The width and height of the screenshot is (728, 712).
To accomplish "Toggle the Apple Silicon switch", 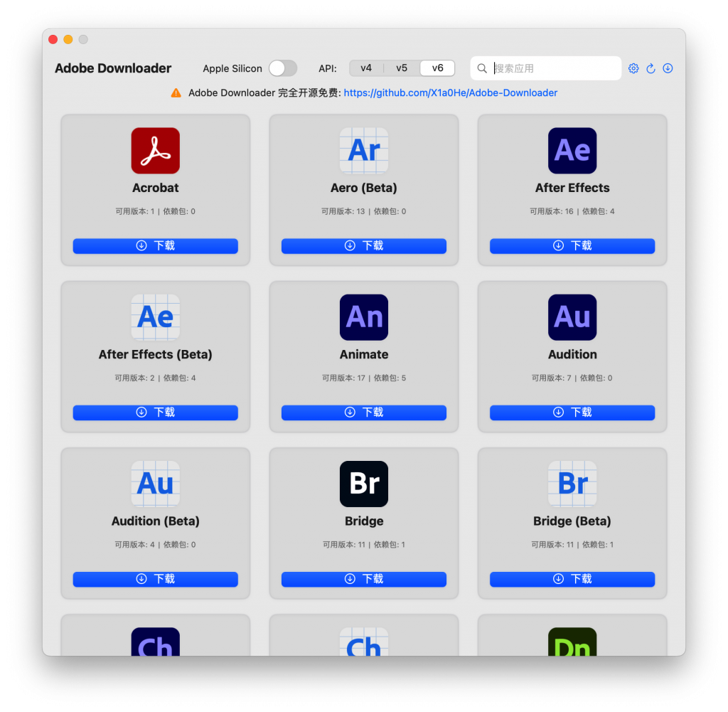I will [x=283, y=68].
